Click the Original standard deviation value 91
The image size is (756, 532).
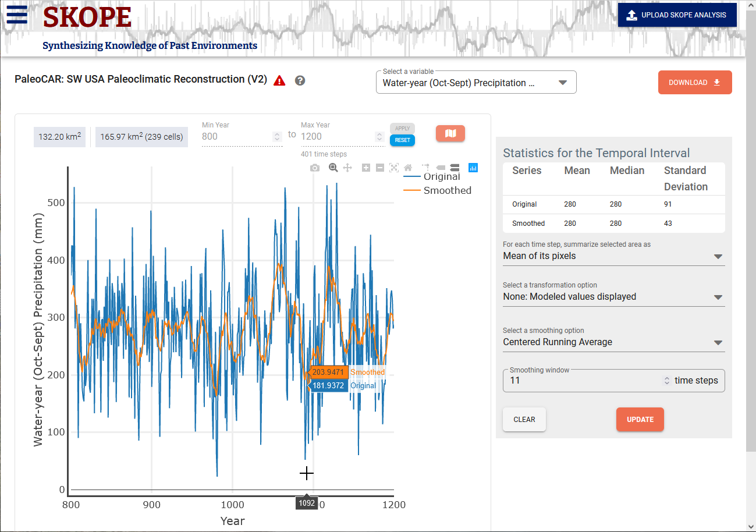[x=668, y=204]
